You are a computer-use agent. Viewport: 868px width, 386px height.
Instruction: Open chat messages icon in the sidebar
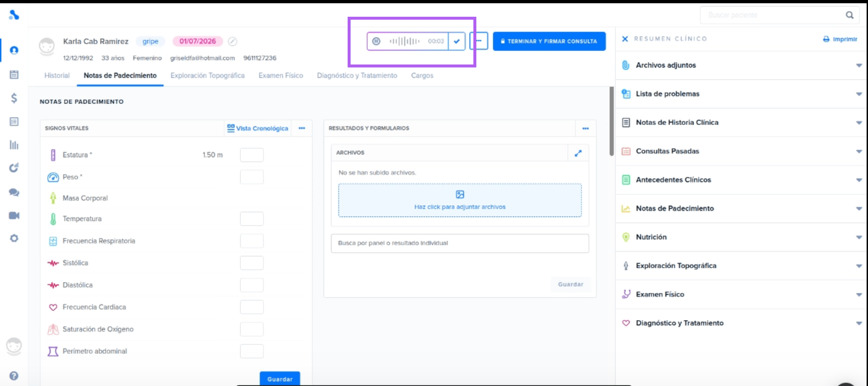[x=14, y=192]
